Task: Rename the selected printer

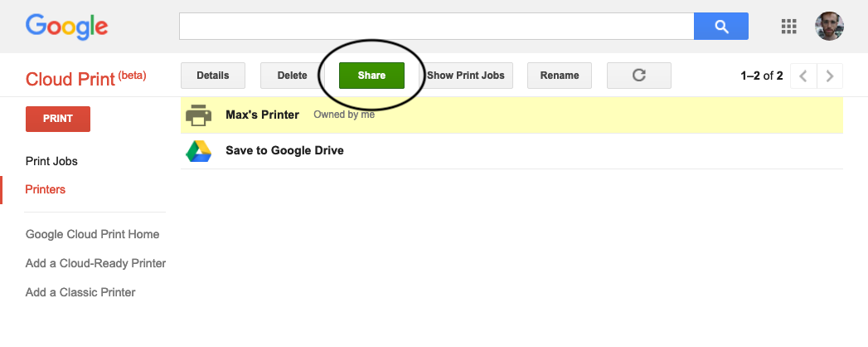Action: tap(559, 76)
